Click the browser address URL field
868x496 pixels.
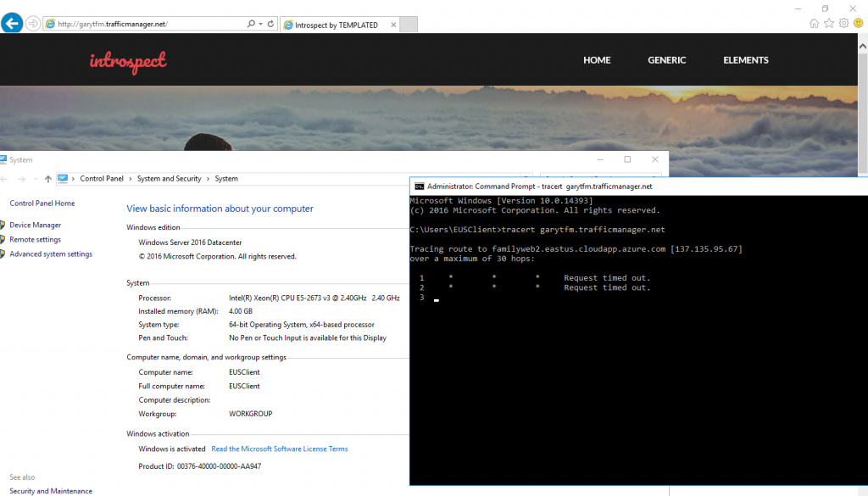(x=149, y=24)
